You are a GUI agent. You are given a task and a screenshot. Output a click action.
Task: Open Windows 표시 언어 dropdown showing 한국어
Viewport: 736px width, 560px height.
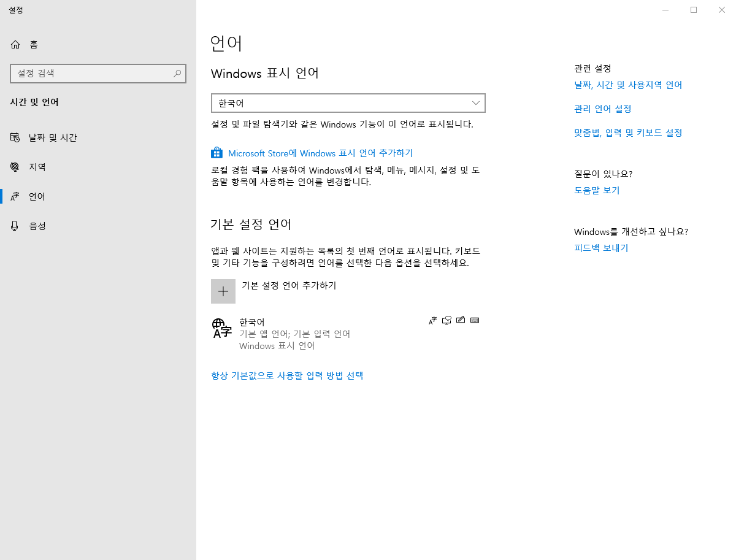(x=348, y=103)
